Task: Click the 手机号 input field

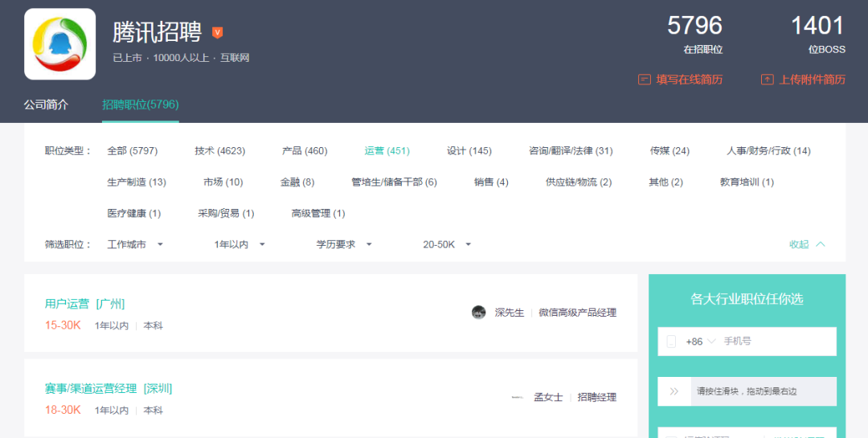Action: (x=747, y=342)
